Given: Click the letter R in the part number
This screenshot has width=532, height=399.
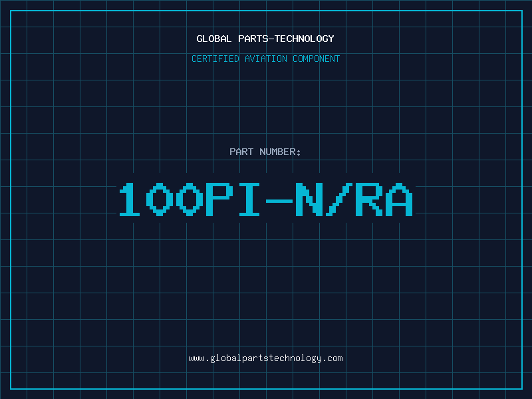Looking at the screenshot, I should [x=368, y=200].
